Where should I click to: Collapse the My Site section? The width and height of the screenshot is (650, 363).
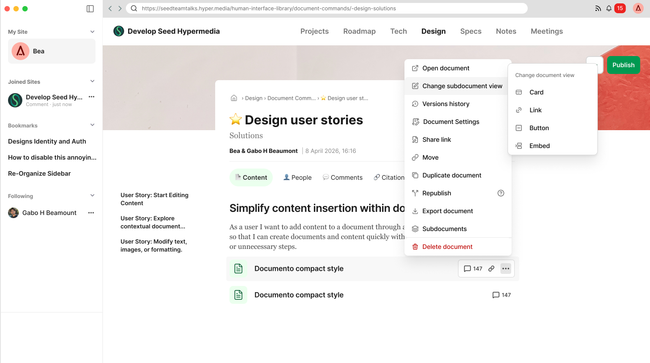[x=92, y=31]
